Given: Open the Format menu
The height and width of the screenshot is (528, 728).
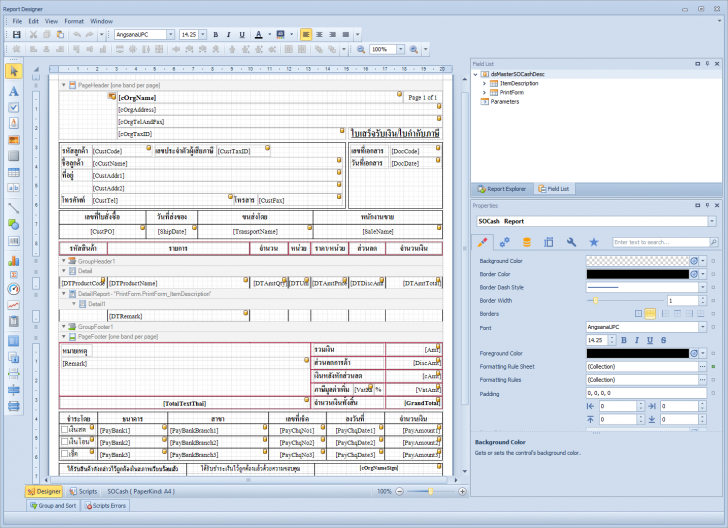Looking at the screenshot, I should point(74,20).
